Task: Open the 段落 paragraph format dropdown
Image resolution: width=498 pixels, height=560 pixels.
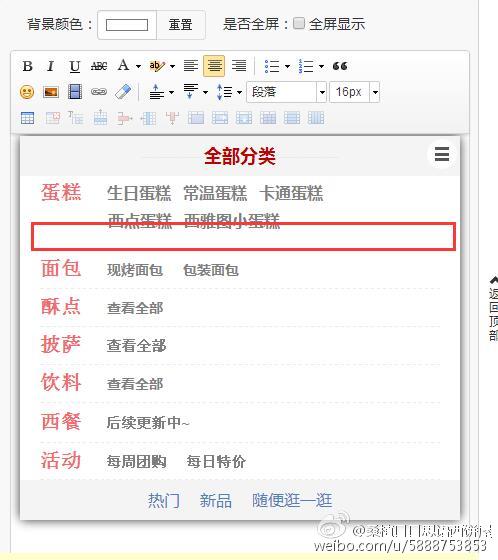Action: click(286, 92)
